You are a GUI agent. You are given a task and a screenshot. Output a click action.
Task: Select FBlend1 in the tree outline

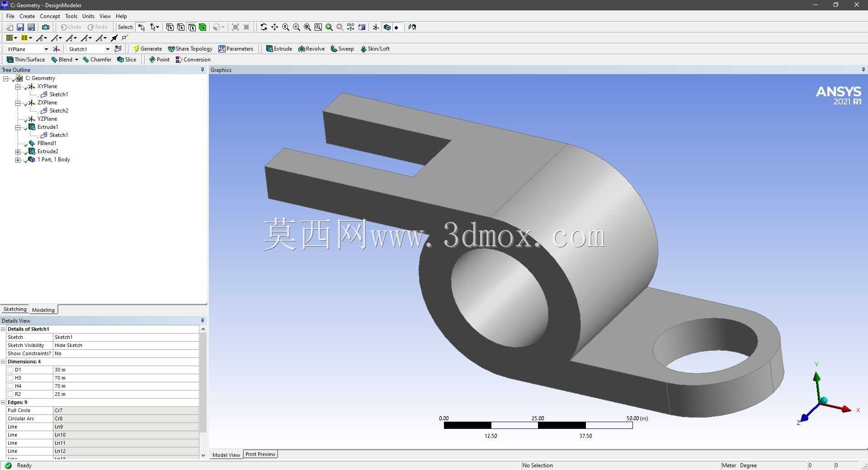47,143
